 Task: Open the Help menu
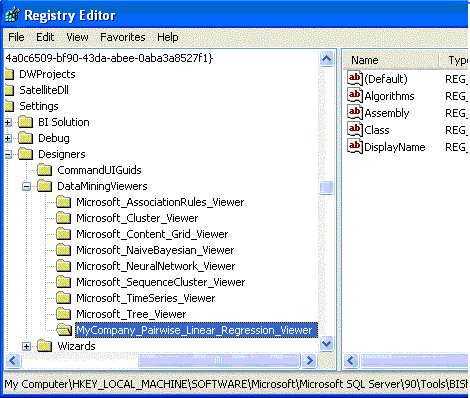(168, 37)
